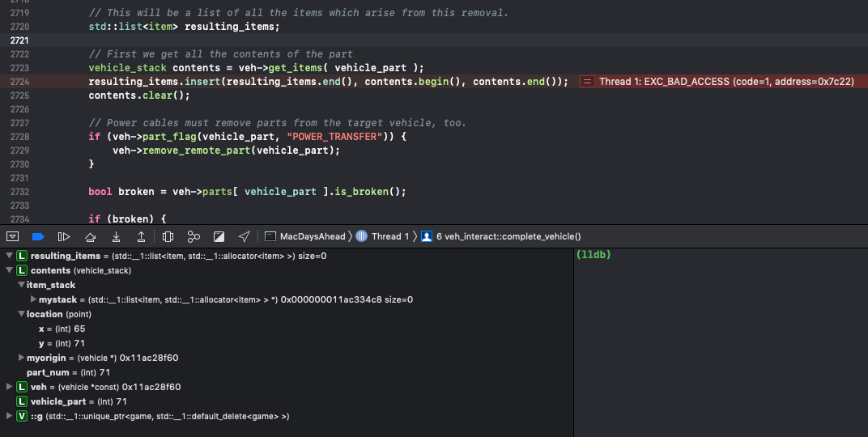Viewport: 868px width, 437px height.
Task: Click remove_remote_part function call
Action: tap(197, 151)
